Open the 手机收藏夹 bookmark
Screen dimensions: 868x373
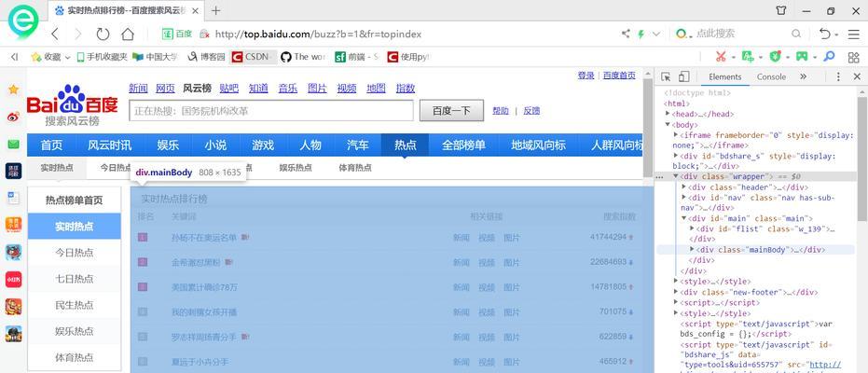tap(102, 57)
